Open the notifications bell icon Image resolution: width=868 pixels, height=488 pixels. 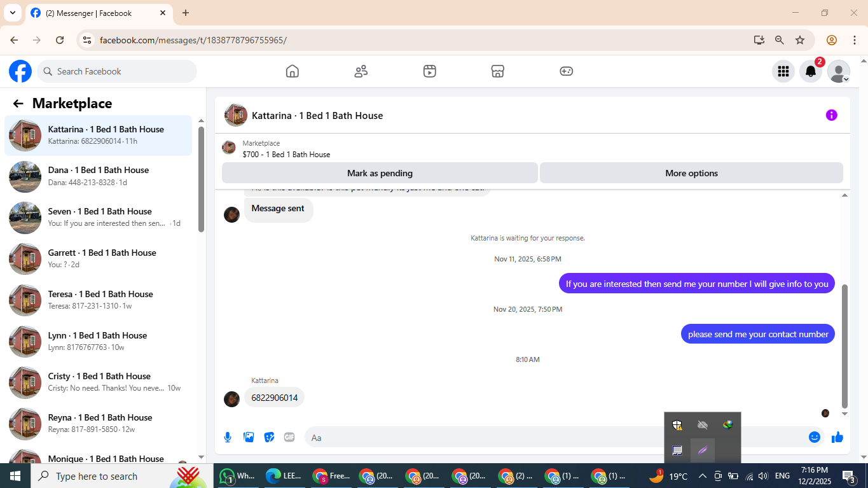tap(811, 71)
